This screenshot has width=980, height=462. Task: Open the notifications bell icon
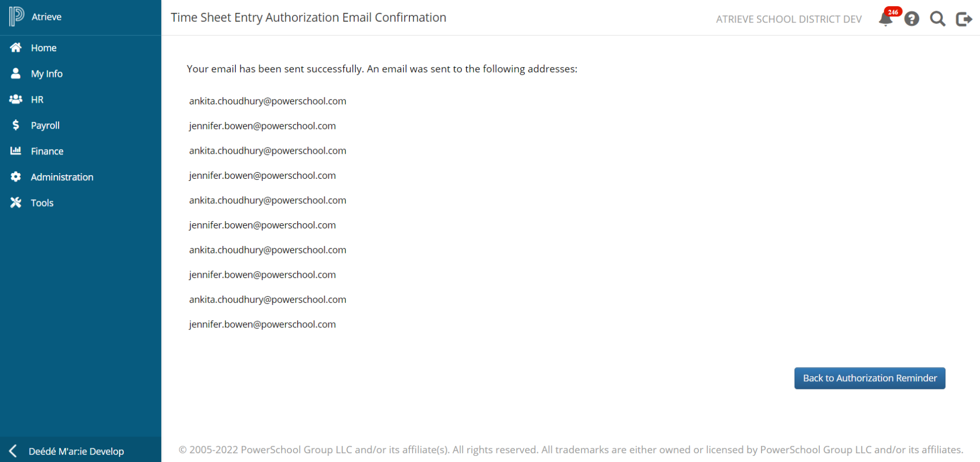886,19
